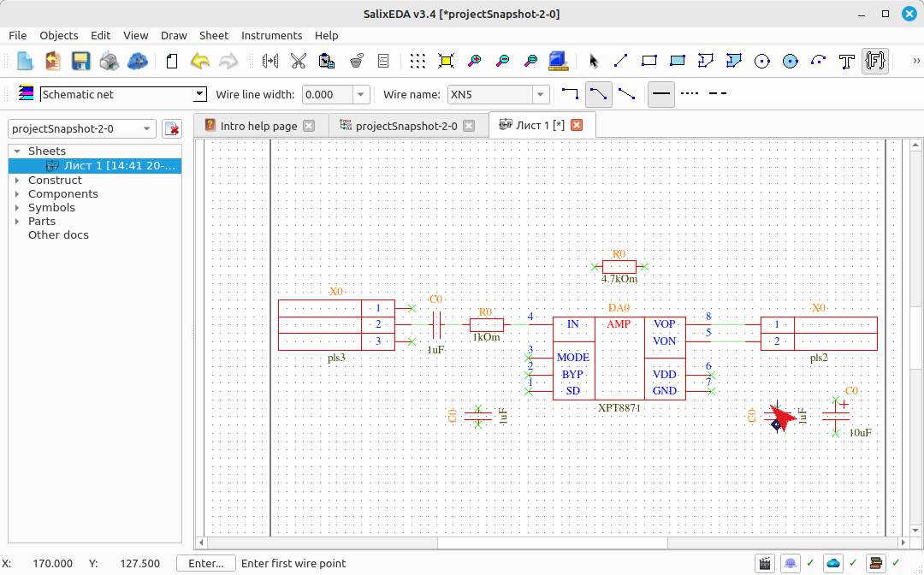Select the Cut scissors tool
The width and height of the screenshot is (924, 575).
click(x=299, y=61)
